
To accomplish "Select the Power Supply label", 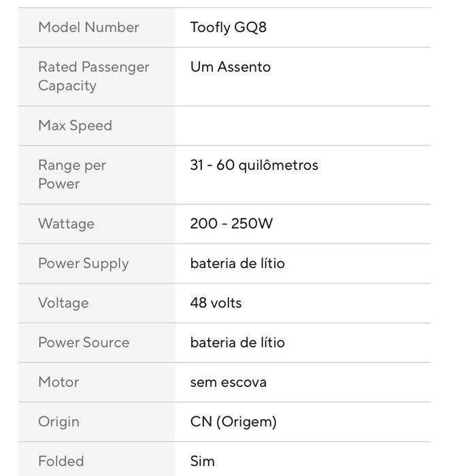I will coord(83,264).
